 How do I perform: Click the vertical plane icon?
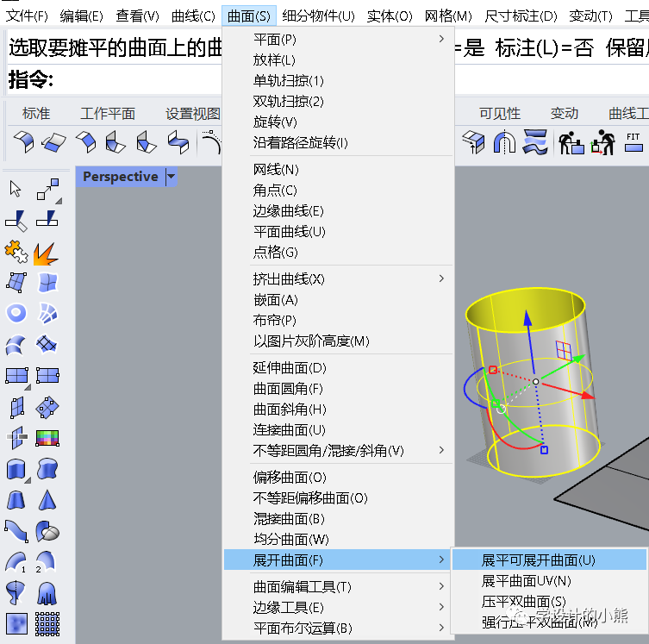tap(17, 407)
